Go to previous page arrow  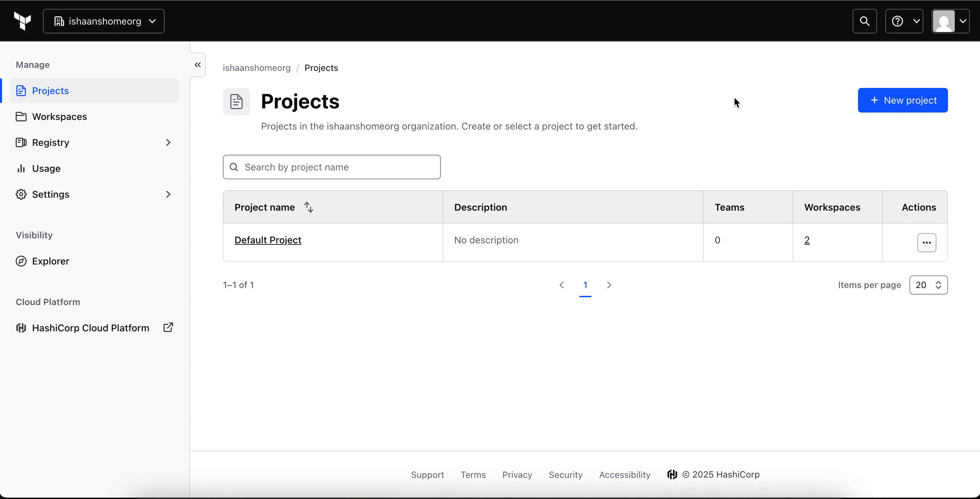point(562,285)
